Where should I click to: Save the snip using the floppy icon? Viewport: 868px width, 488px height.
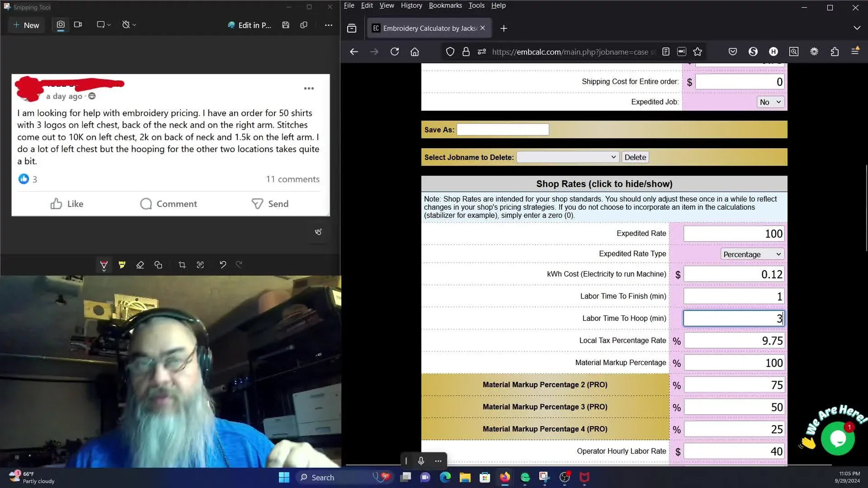tap(286, 25)
